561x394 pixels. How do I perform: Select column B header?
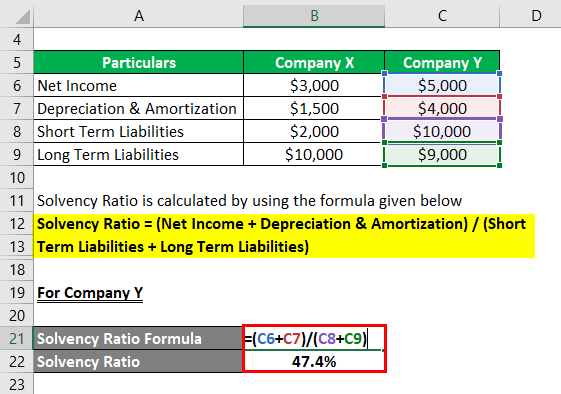point(314,16)
